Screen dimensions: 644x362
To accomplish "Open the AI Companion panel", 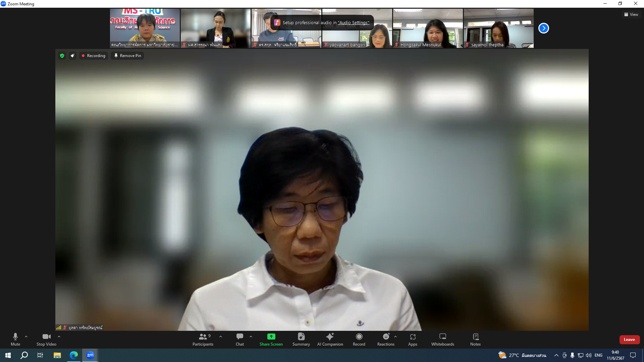I will click(x=330, y=339).
